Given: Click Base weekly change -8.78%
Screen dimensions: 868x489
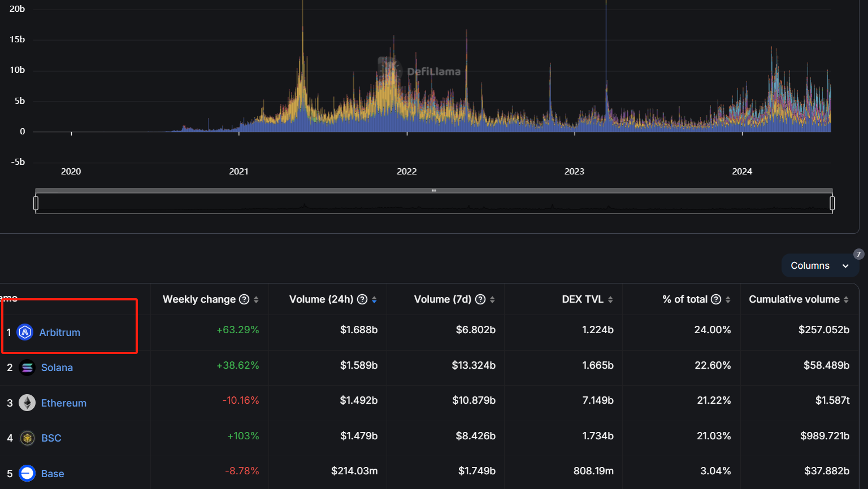Looking at the screenshot, I should pos(242,471).
